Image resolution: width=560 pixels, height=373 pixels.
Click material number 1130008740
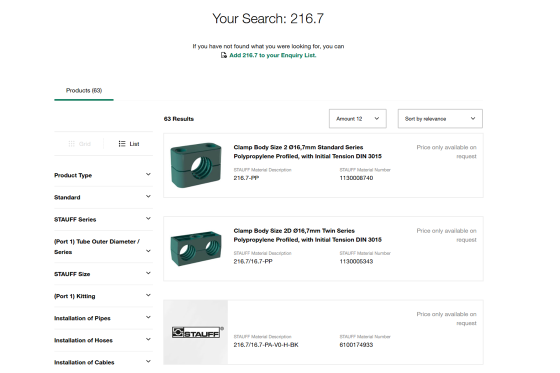356,178
